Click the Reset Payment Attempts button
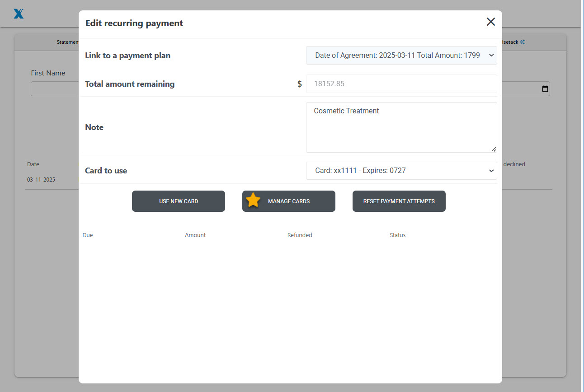This screenshot has height=392, width=584. (x=399, y=201)
